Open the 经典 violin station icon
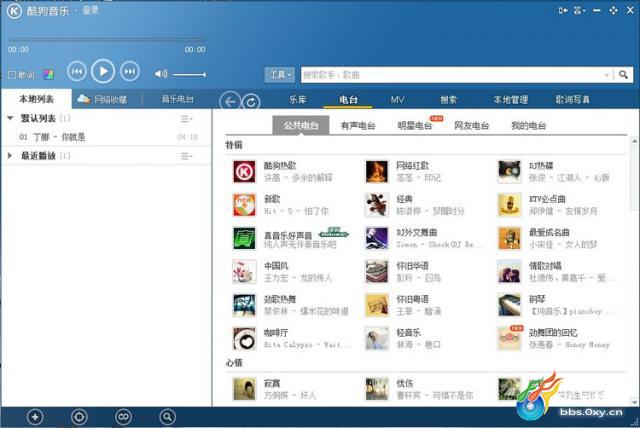This screenshot has width=640, height=428. tap(377, 205)
